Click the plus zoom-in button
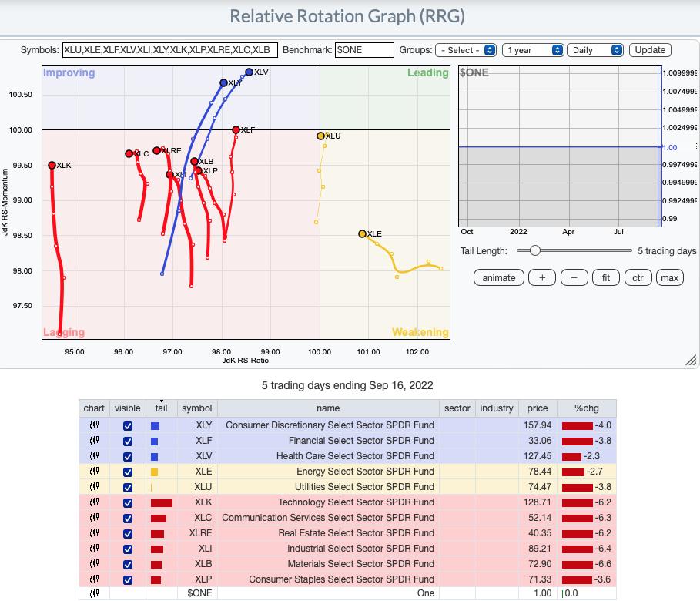Screen dimensions: 700x601 pos(542,278)
